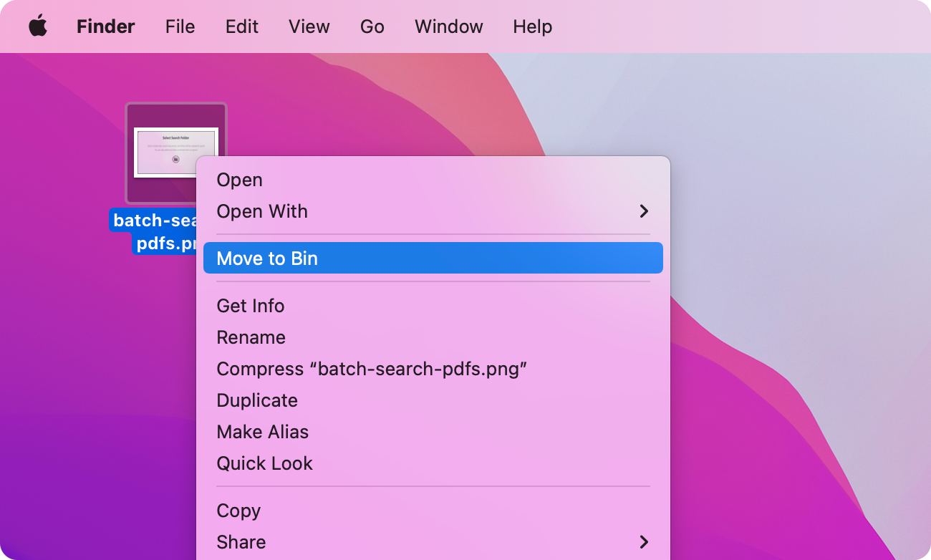This screenshot has width=931, height=560.
Task: Make an alias of the file
Action: tap(263, 432)
